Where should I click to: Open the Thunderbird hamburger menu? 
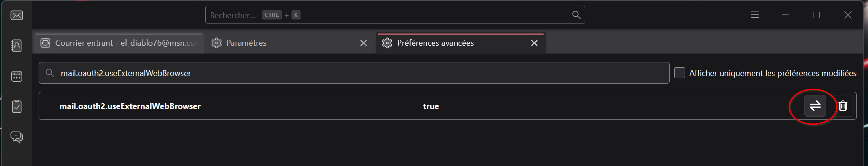pos(755,15)
